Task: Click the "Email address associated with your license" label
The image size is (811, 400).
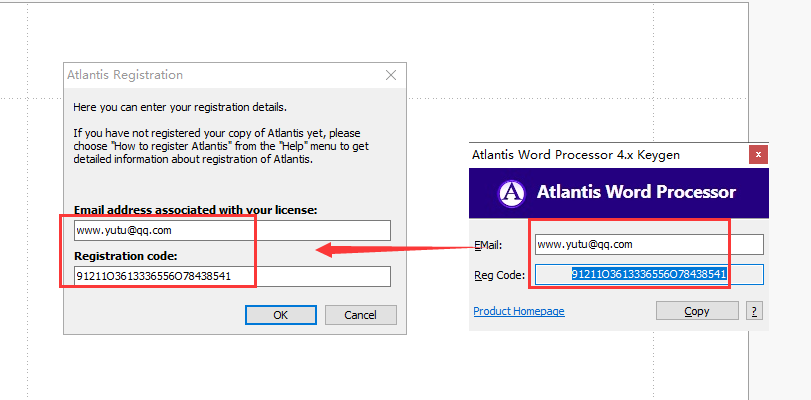Action: tap(195, 210)
